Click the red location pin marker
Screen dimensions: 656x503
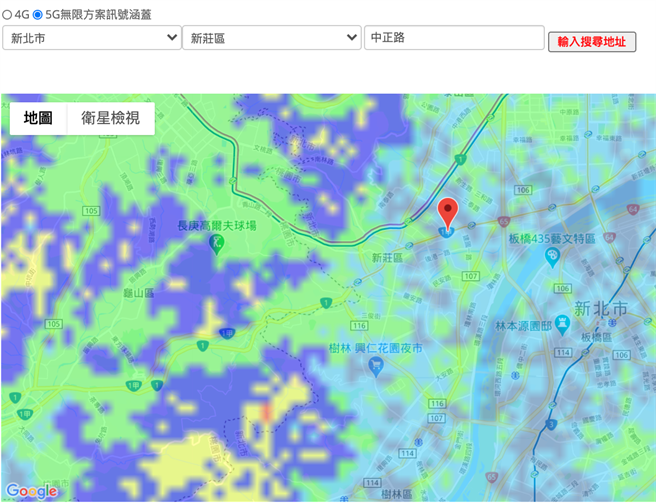pos(448,213)
